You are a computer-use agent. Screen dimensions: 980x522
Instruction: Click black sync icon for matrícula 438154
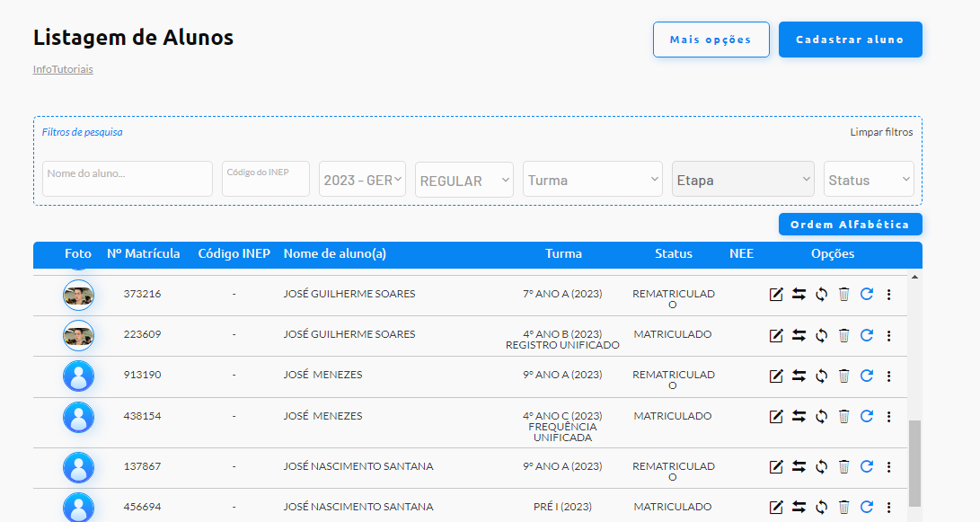(x=821, y=417)
